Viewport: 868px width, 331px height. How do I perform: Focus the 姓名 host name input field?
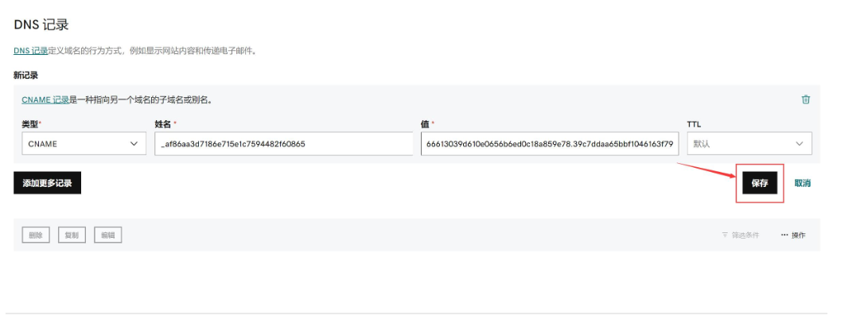click(x=282, y=144)
